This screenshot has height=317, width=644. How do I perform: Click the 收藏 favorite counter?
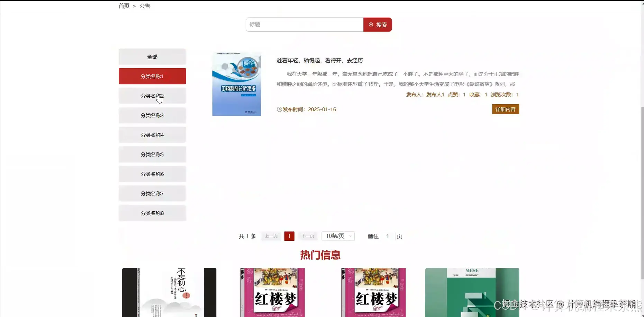(479, 94)
